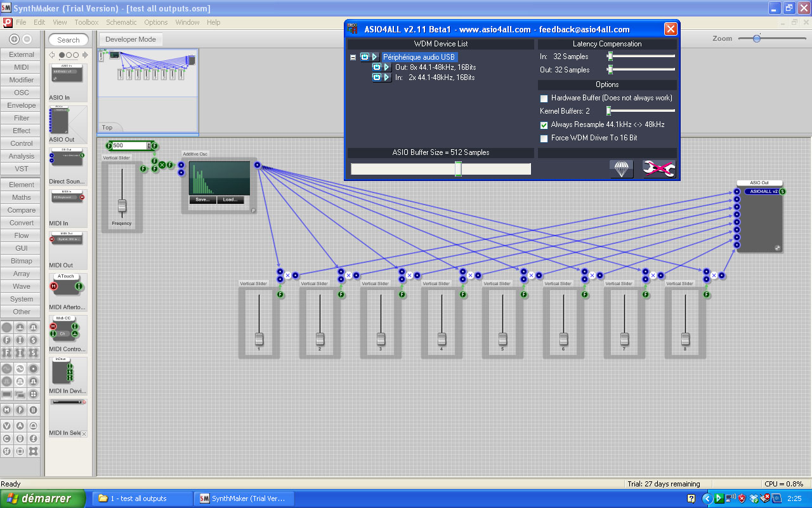Enable Hardware Buffer checkbox
812x508 pixels.
pyautogui.click(x=544, y=98)
